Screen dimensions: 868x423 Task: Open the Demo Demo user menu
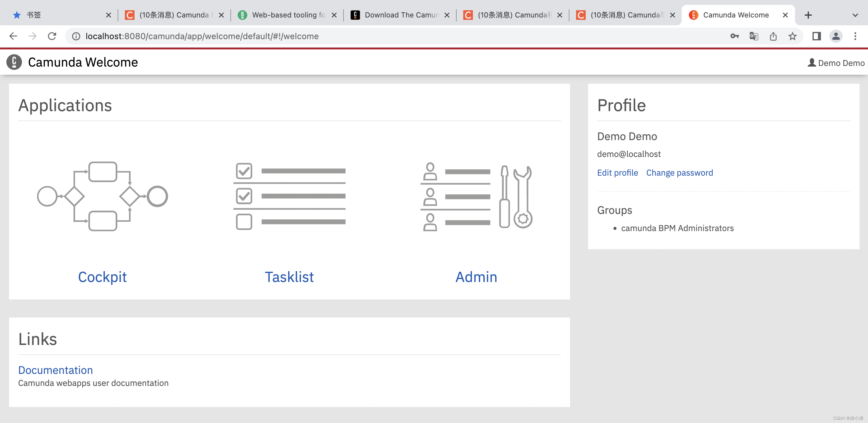[x=836, y=63]
